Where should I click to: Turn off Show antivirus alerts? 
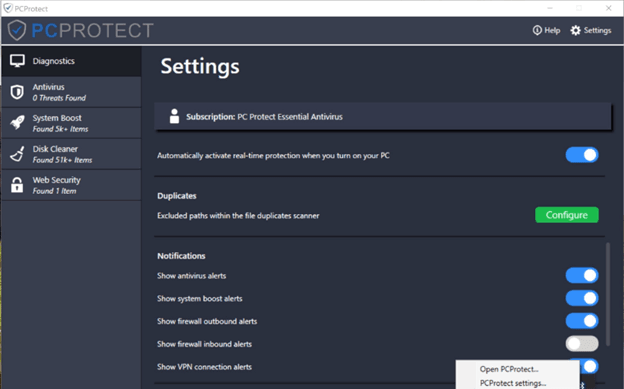(x=582, y=275)
